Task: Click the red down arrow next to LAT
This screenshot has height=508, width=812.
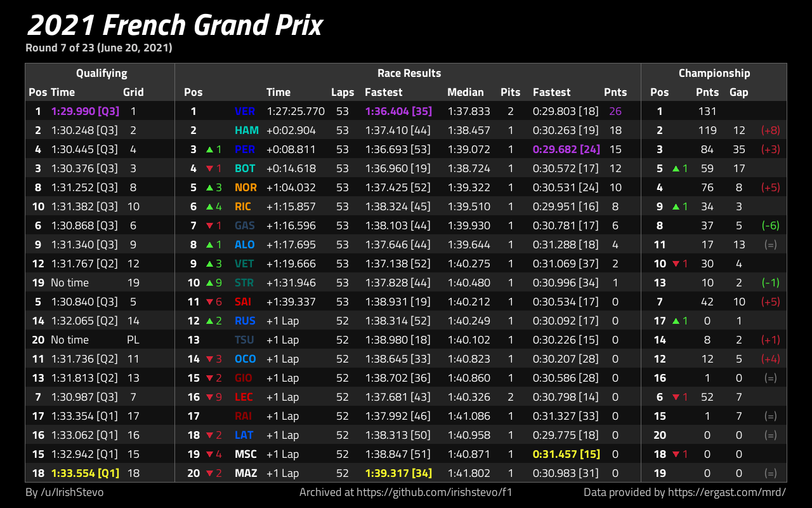Action: coord(209,435)
